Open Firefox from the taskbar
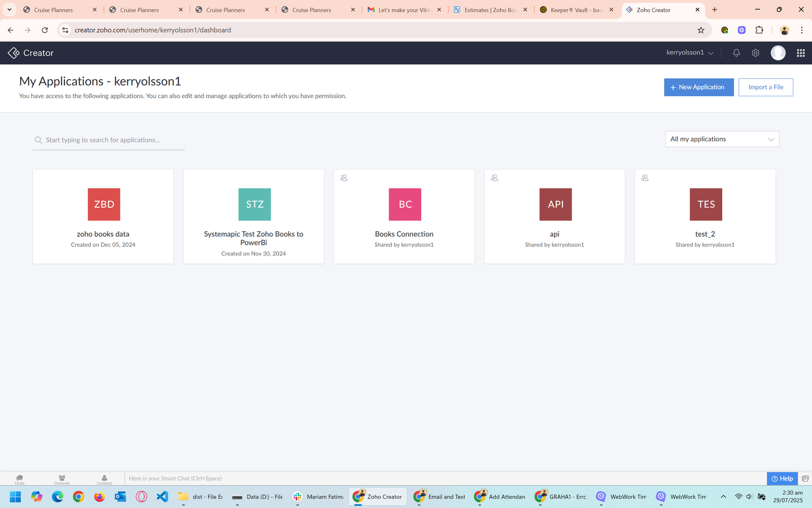This screenshot has height=508, width=812. 99,497
